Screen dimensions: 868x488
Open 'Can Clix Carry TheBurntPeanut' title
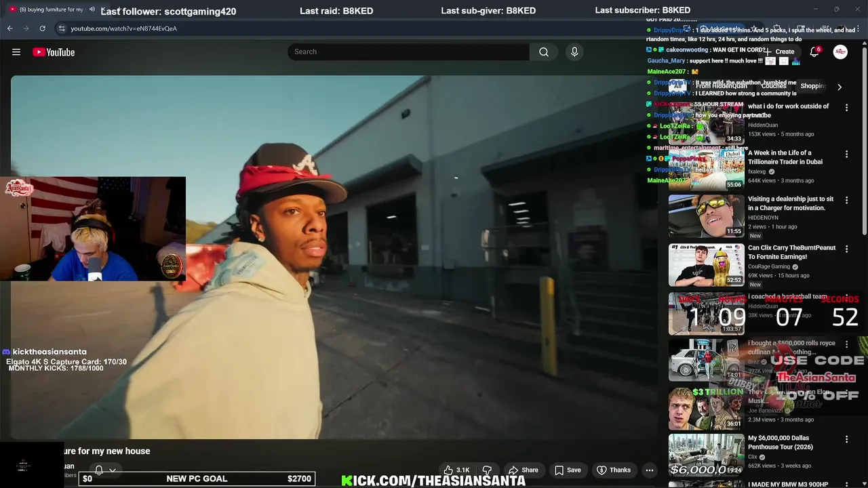[791, 252]
